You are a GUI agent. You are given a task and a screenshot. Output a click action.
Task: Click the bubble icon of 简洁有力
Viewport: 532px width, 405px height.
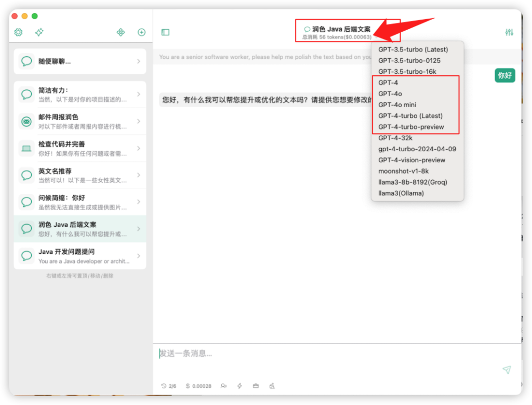click(x=26, y=95)
